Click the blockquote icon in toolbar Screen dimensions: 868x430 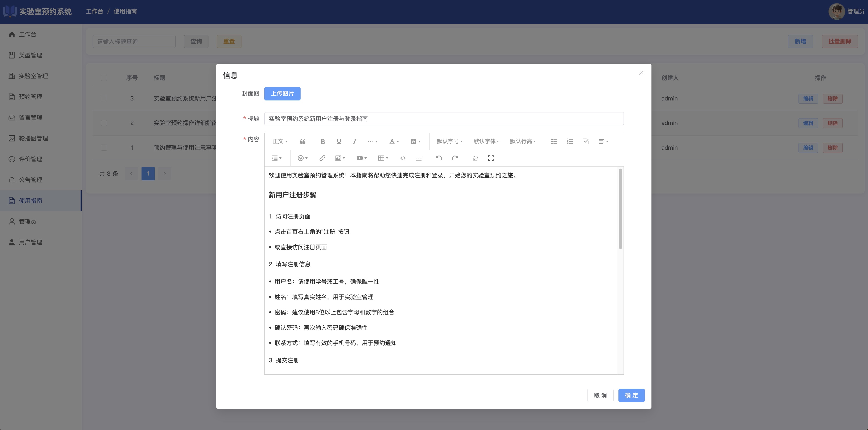click(303, 142)
